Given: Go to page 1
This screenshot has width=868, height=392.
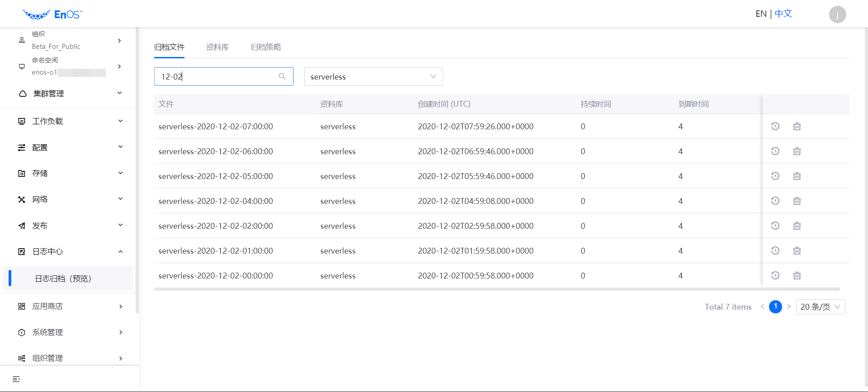Looking at the screenshot, I should click(775, 307).
